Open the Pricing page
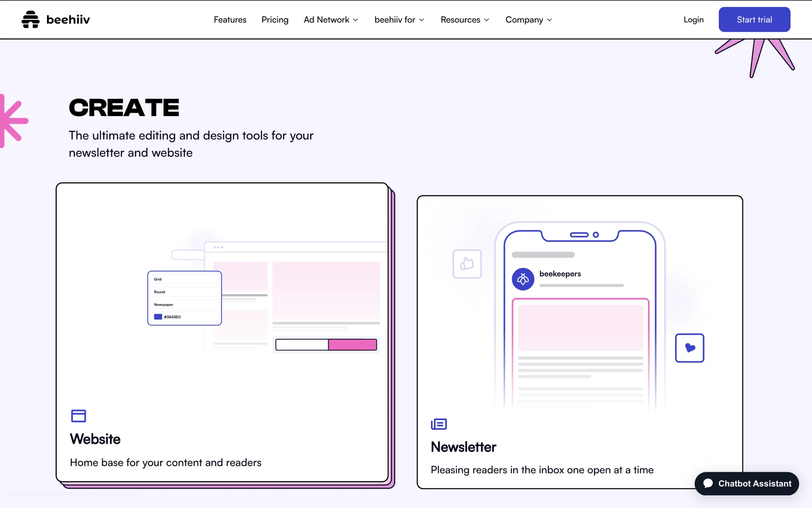 (x=275, y=20)
